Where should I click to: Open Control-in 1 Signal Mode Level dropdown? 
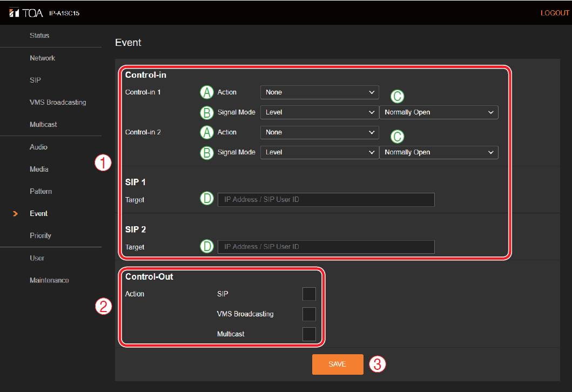pyautogui.click(x=320, y=112)
